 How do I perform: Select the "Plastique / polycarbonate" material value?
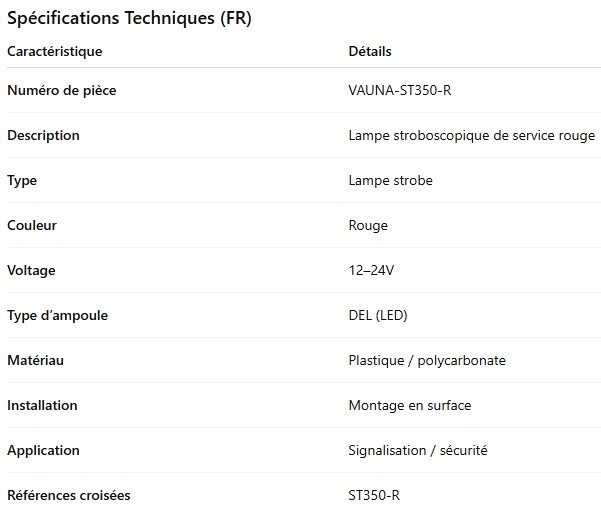tap(427, 361)
